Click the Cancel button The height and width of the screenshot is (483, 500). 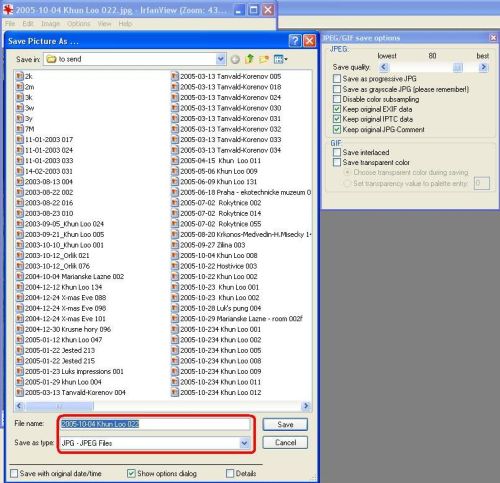click(x=285, y=443)
